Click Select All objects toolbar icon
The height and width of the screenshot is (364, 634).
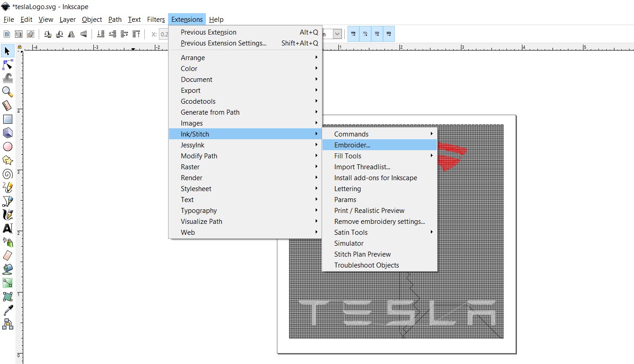coord(7,34)
